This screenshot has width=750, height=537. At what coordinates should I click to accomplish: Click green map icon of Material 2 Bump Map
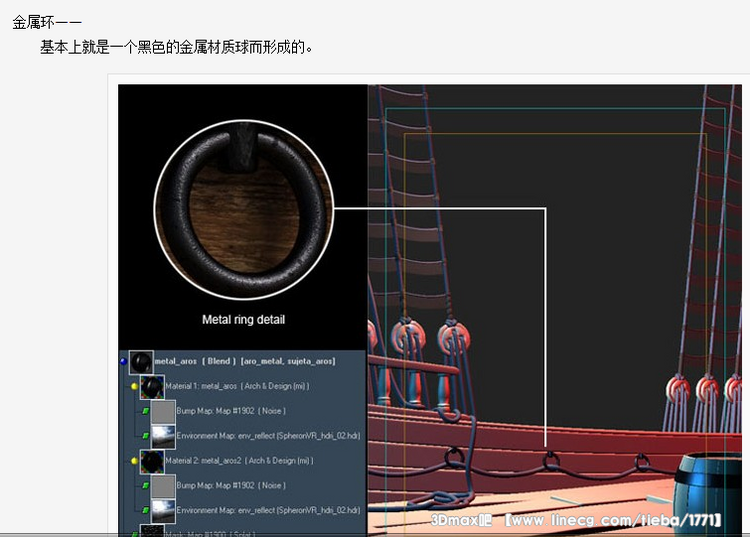point(145,485)
